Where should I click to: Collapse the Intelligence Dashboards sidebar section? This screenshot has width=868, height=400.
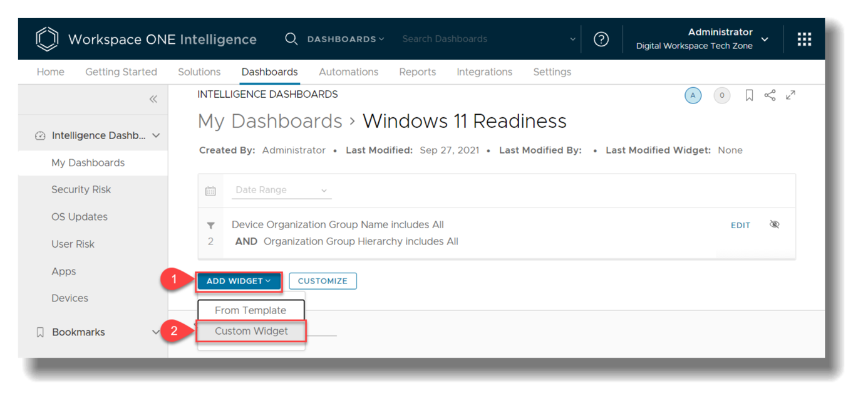(156, 135)
